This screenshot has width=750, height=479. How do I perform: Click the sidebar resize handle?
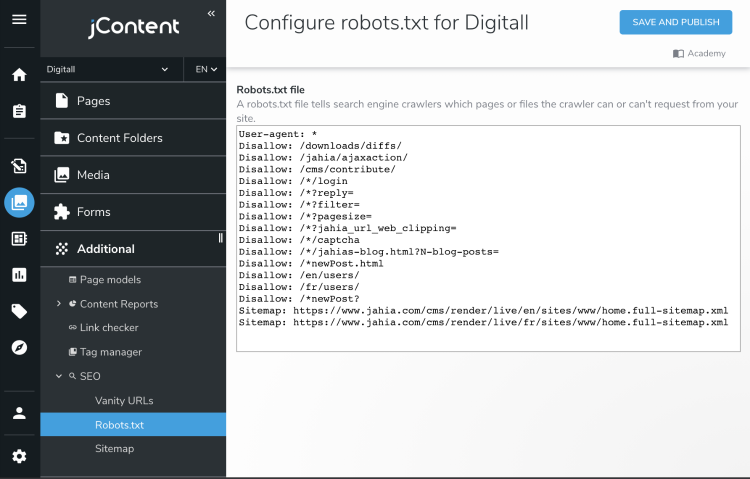[x=221, y=238]
